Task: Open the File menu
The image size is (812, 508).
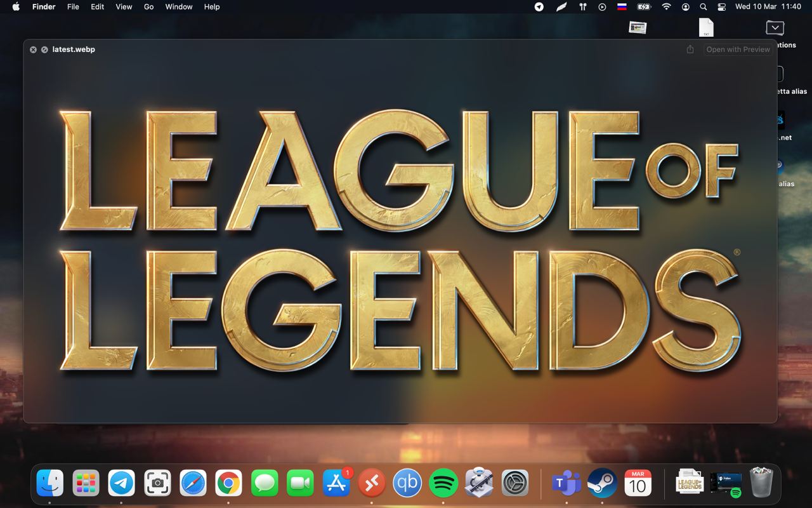Action: tap(73, 7)
